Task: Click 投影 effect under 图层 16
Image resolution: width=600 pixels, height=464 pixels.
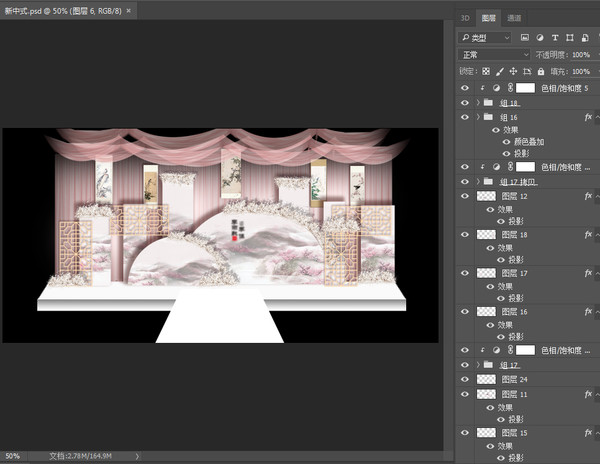Action: pos(515,337)
